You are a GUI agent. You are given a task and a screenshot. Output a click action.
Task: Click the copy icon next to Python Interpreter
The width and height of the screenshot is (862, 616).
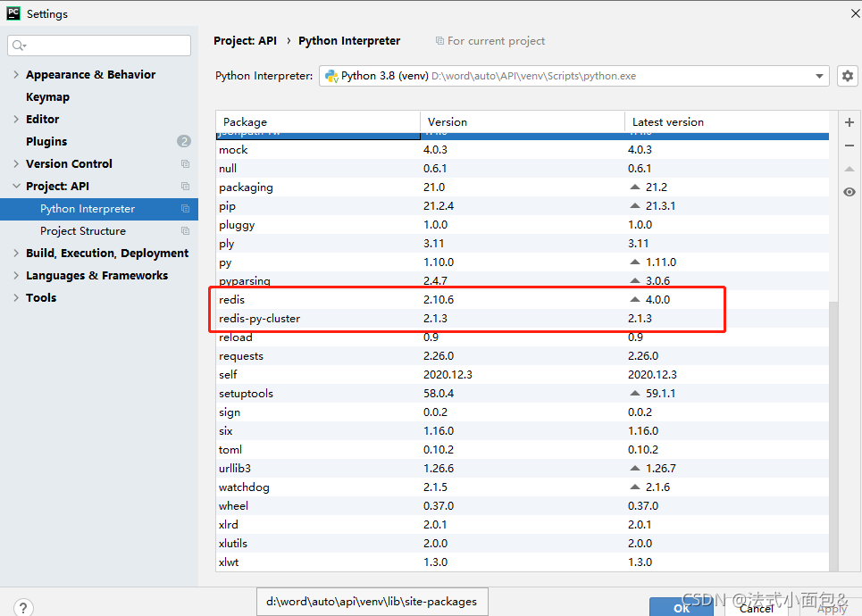pyautogui.click(x=185, y=209)
